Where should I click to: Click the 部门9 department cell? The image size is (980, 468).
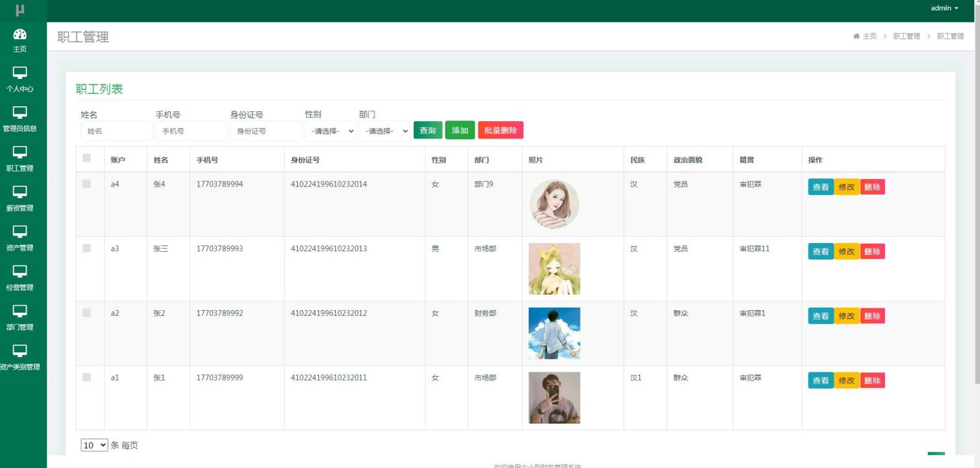click(x=483, y=184)
